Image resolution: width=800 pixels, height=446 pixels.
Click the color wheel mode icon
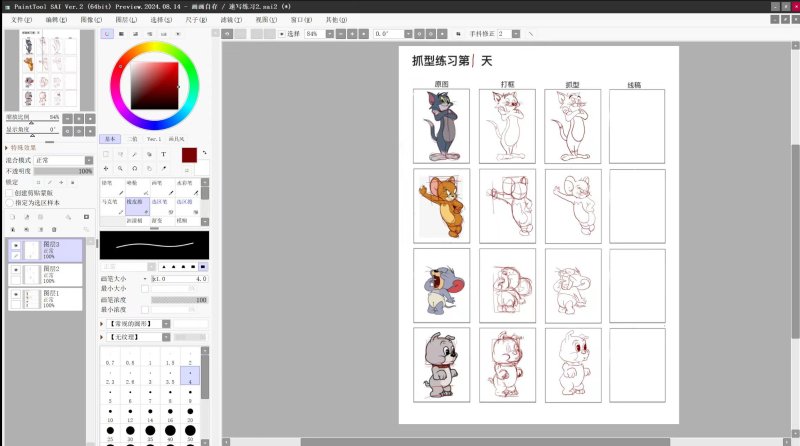coord(107,34)
